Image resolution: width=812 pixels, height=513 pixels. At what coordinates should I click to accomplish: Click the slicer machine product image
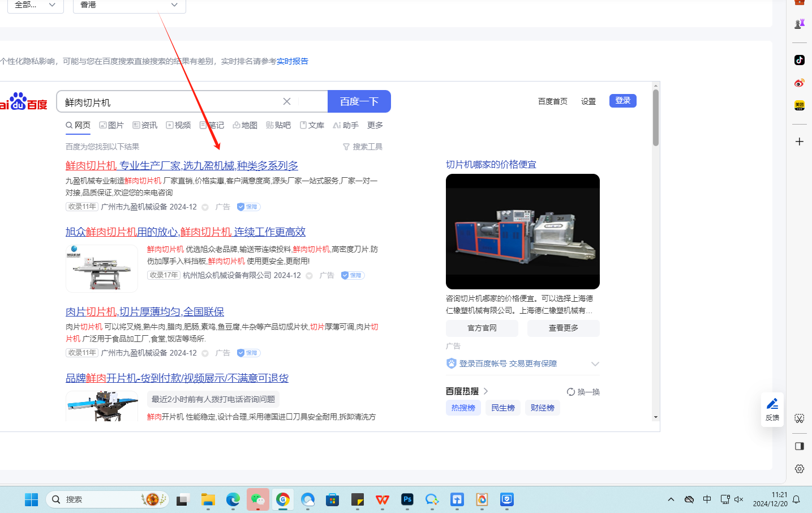click(x=522, y=232)
